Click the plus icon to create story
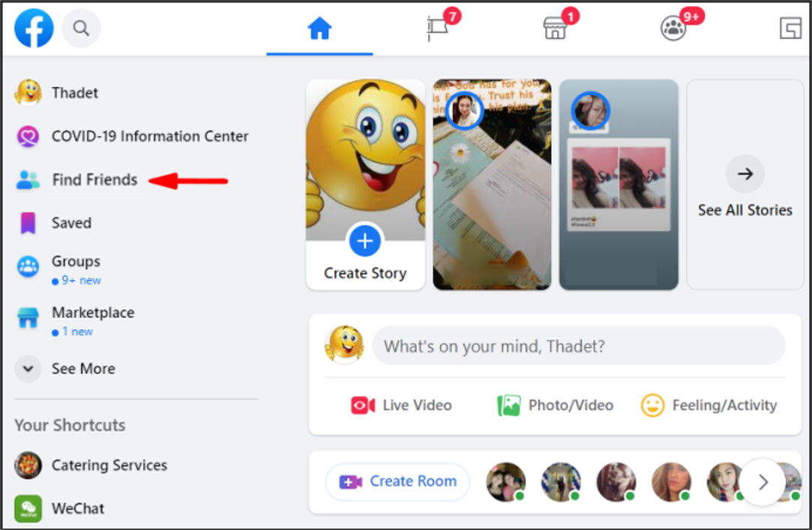The image size is (812, 530). tap(365, 241)
